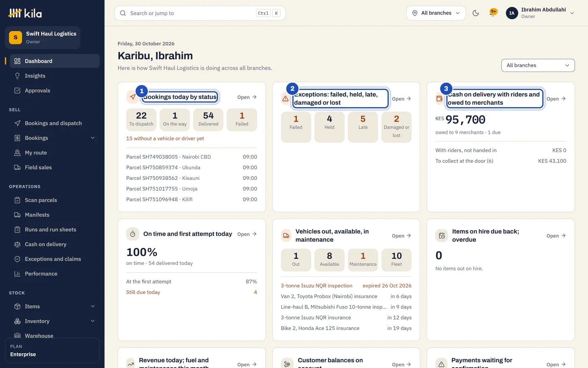
Task: Click the 8 Available vehicles tile
Action: 330,260
